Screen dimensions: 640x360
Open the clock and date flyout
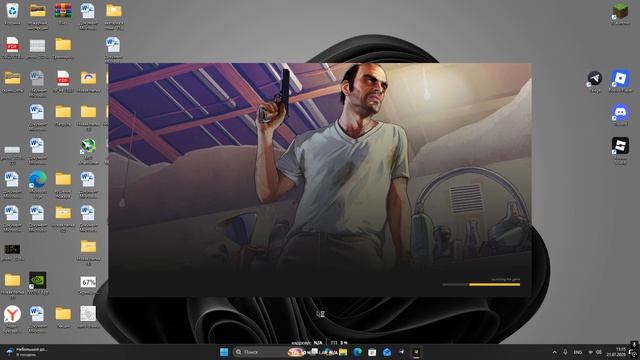pyautogui.click(x=616, y=352)
